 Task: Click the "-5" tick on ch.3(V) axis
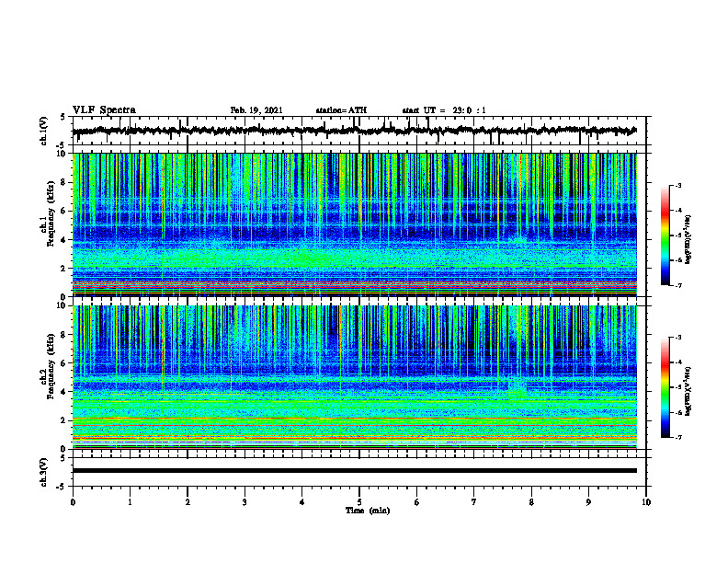pos(62,487)
